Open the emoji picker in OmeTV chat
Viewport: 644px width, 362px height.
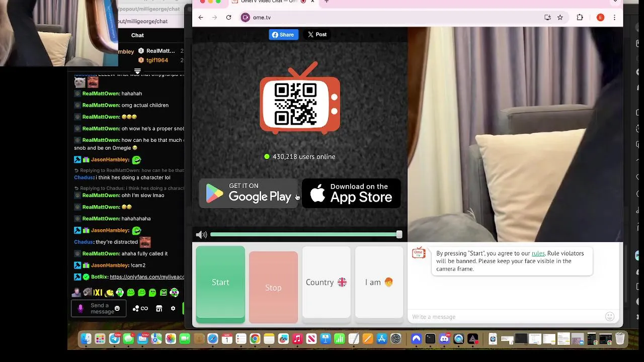610,316
